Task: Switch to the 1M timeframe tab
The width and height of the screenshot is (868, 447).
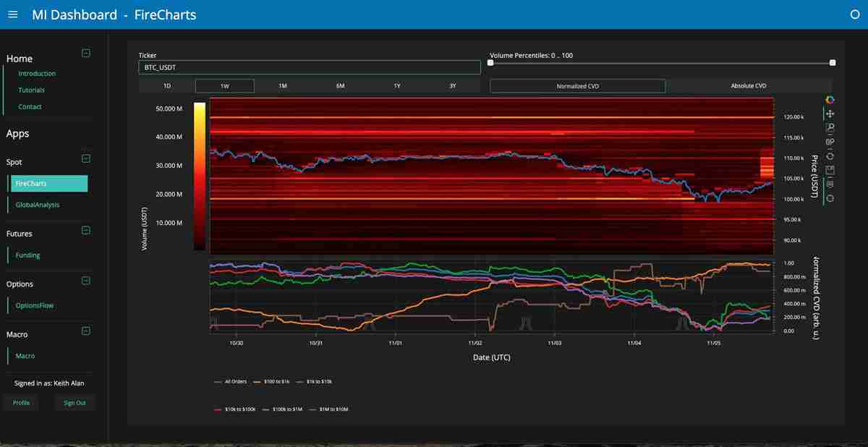Action: 282,85
